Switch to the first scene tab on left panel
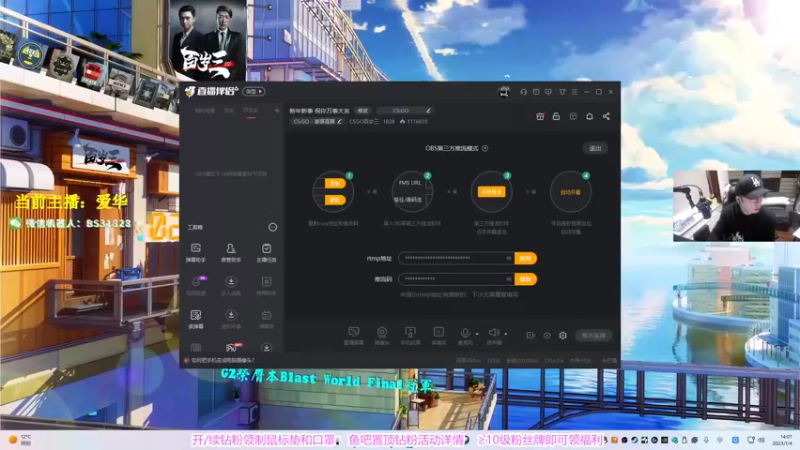This screenshot has height=450, width=800. [205, 111]
